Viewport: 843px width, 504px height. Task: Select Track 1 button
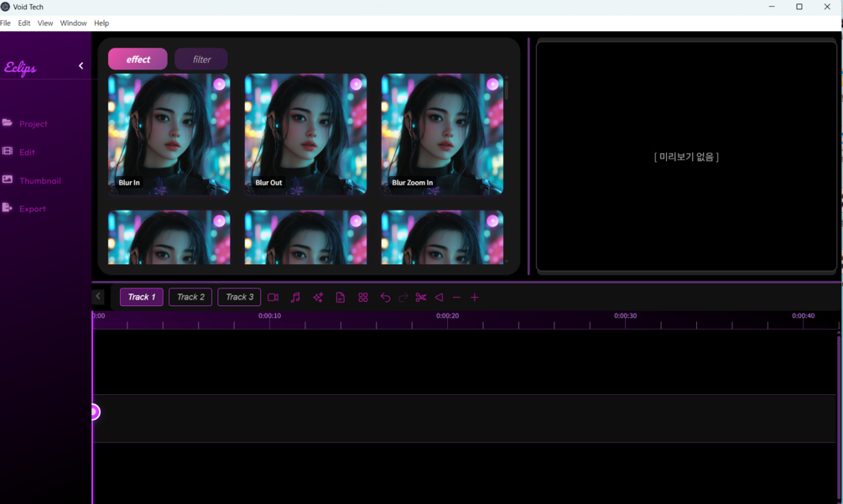click(x=142, y=297)
